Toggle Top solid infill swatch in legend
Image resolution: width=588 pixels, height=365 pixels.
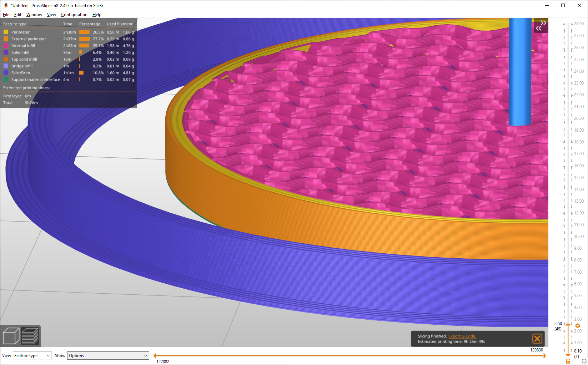pos(6,59)
